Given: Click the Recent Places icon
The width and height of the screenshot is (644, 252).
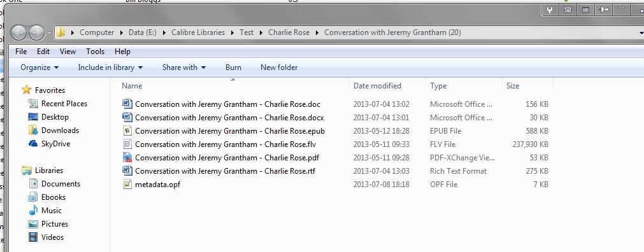Looking at the screenshot, I should pos(33,104).
